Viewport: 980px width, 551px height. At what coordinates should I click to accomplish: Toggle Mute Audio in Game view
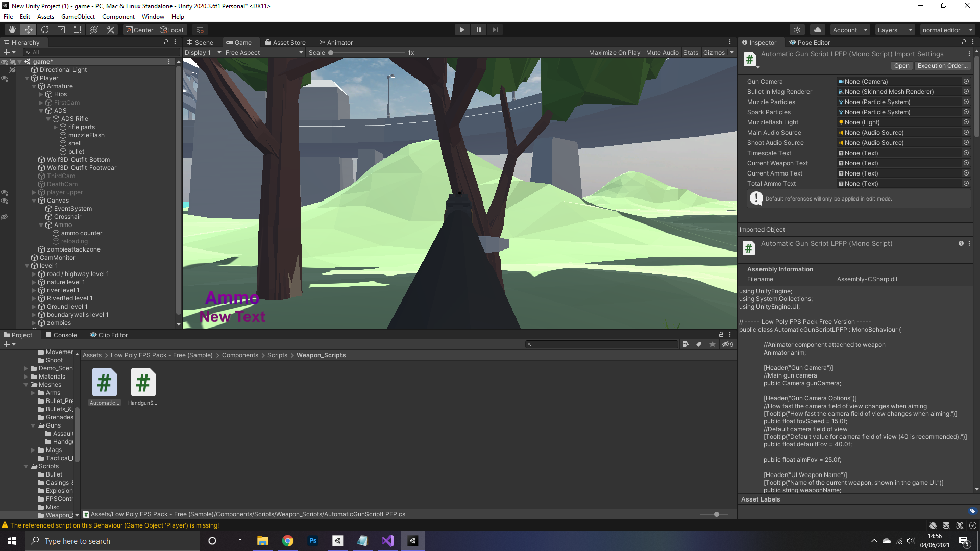662,52
